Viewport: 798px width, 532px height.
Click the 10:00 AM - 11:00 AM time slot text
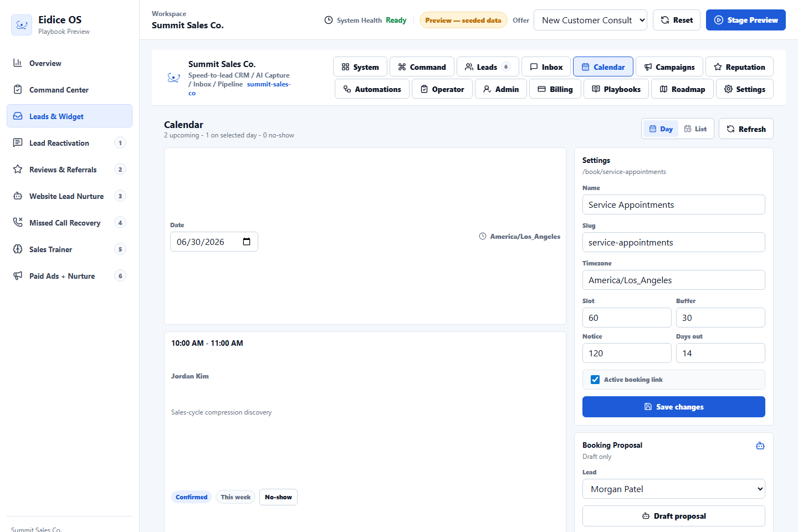coord(207,343)
